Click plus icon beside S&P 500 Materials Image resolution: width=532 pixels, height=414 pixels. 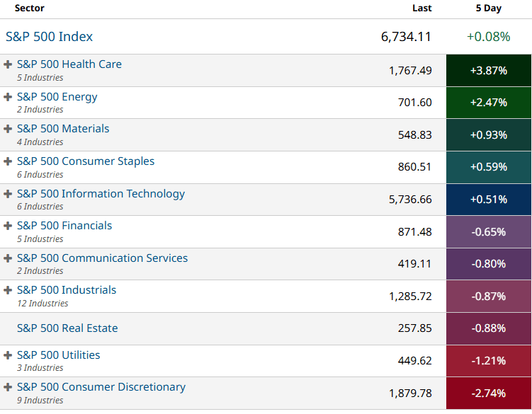coord(8,129)
